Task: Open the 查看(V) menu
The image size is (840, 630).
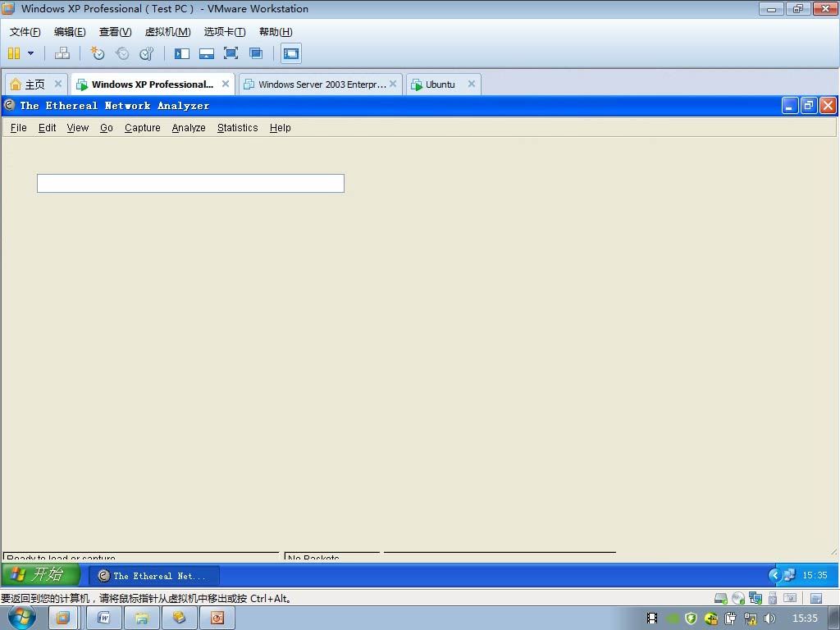Action: [115, 32]
